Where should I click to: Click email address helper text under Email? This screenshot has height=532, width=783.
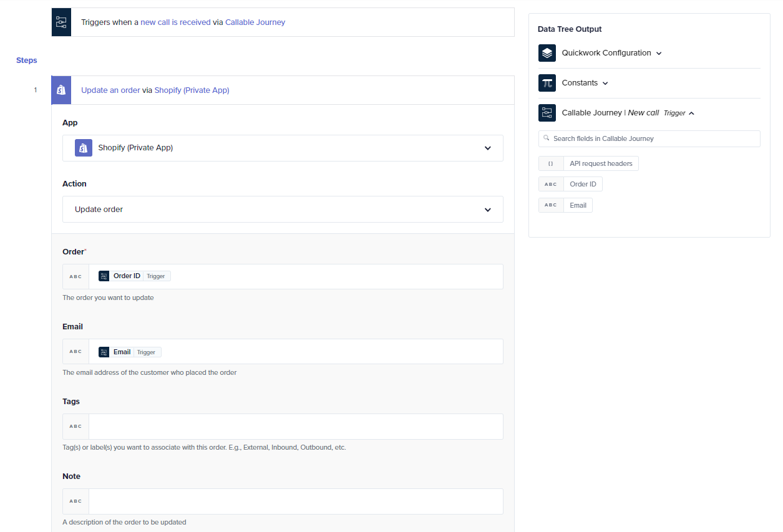pos(150,372)
